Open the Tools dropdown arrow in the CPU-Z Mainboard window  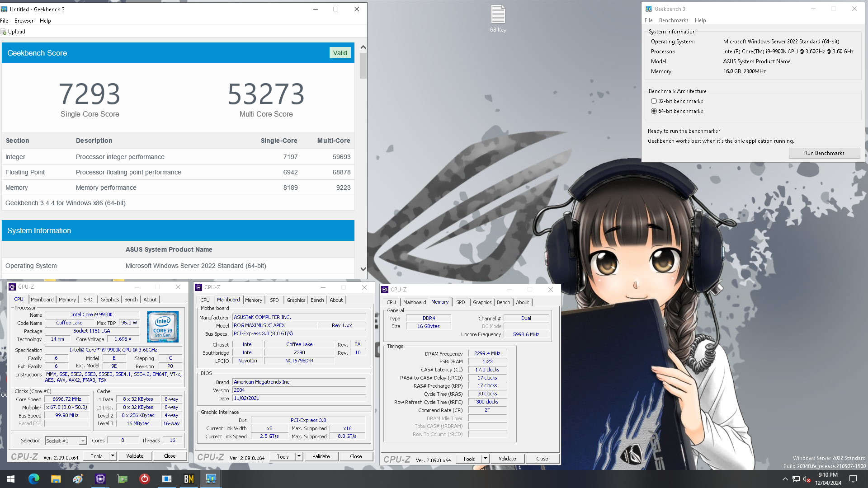[x=299, y=456]
